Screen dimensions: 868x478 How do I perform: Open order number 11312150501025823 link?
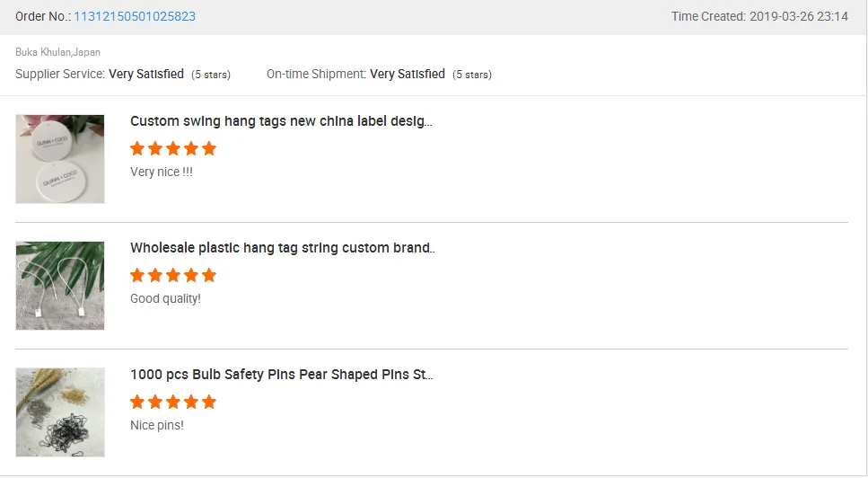click(x=135, y=16)
